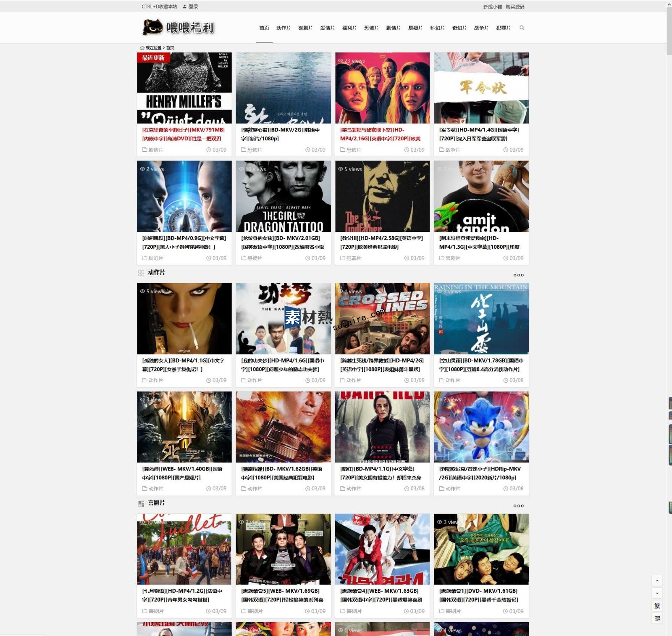Open [菜鸟罪犯与秘密地下室] title link
This screenshot has height=636, width=672.
pyautogui.click(x=381, y=134)
